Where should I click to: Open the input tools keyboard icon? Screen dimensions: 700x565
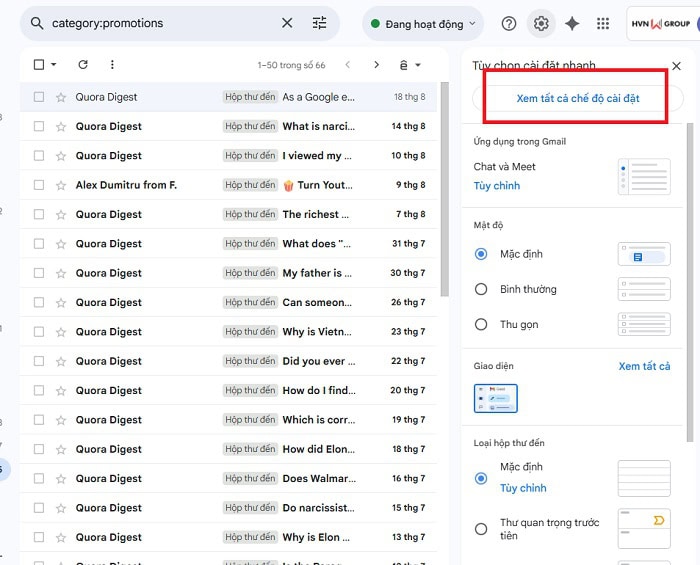[404, 65]
